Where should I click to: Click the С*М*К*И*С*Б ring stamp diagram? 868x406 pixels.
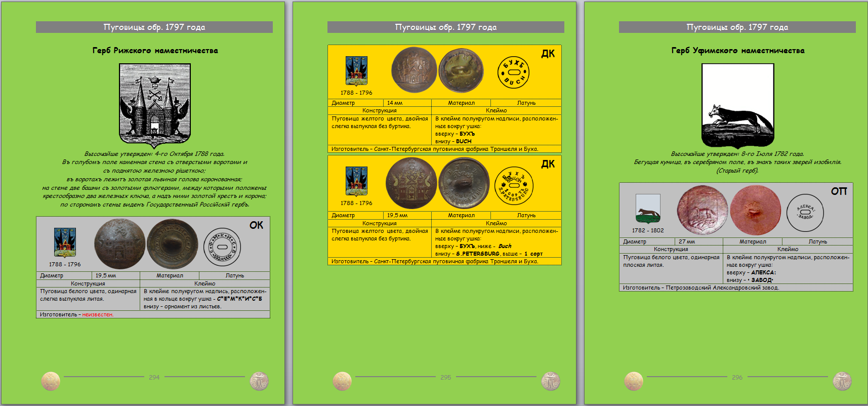pyautogui.click(x=222, y=247)
